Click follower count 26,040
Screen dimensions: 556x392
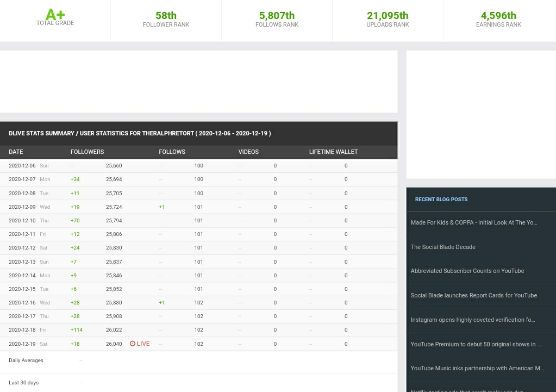(114, 344)
